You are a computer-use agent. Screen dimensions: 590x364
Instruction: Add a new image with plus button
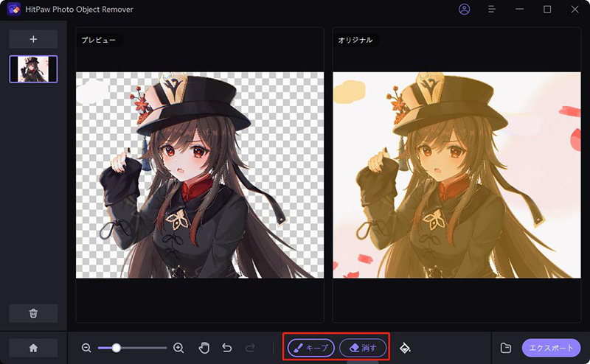click(33, 39)
